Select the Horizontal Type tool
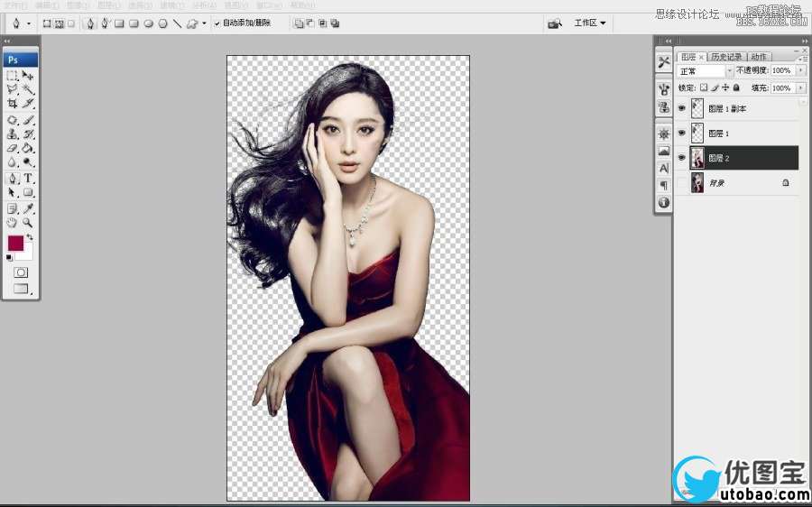Viewport: 812px width, 507px height. pyautogui.click(x=27, y=179)
